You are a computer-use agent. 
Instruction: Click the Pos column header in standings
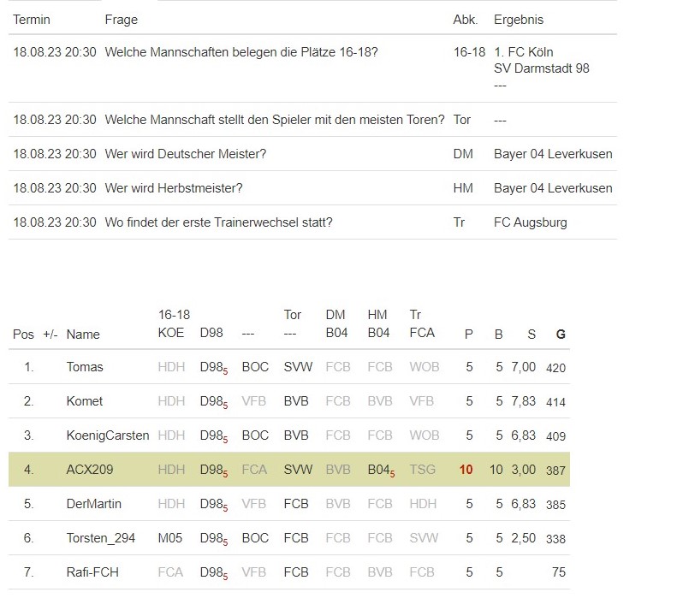[x=23, y=335]
